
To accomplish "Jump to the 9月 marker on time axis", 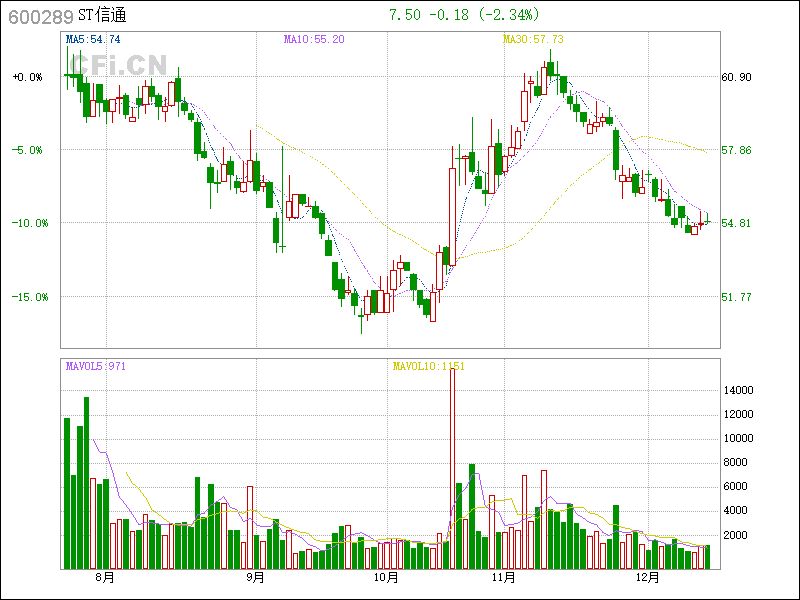I will tap(255, 577).
